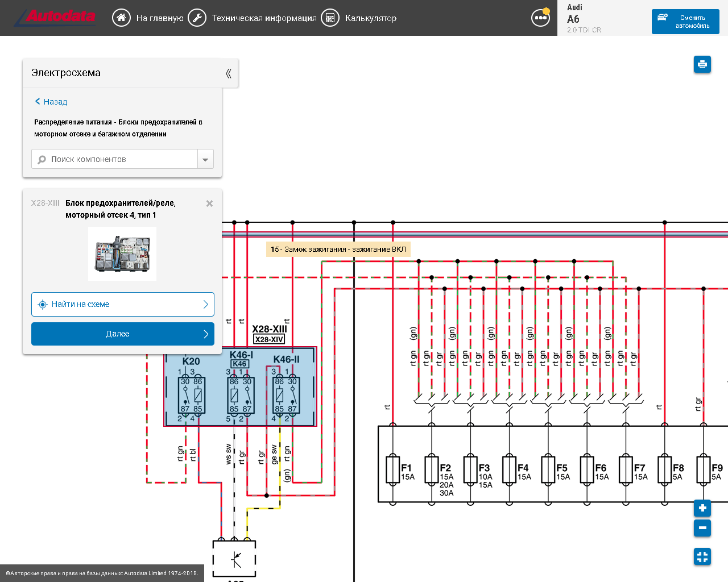Screen dimensions: 728x582
Task: Print the wiring diagram
Action: pyautogui.click(x=702, y=64)
